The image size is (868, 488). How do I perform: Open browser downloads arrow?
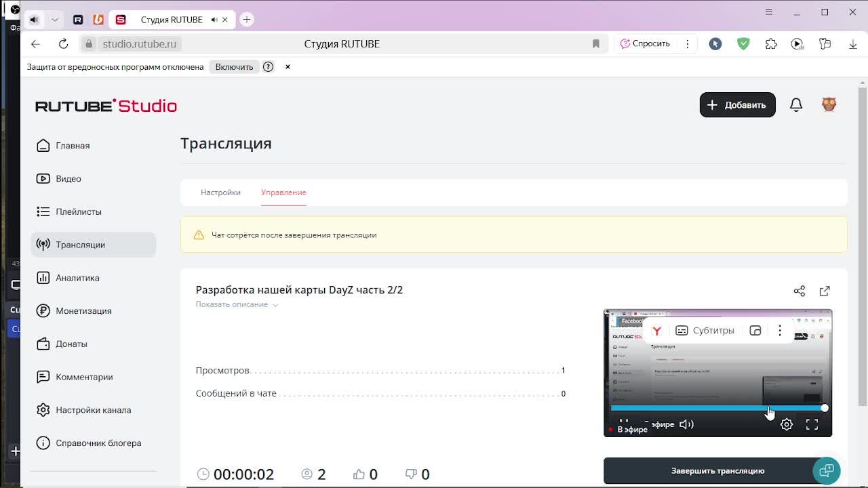pyautogui.click(x=853, y=44)
